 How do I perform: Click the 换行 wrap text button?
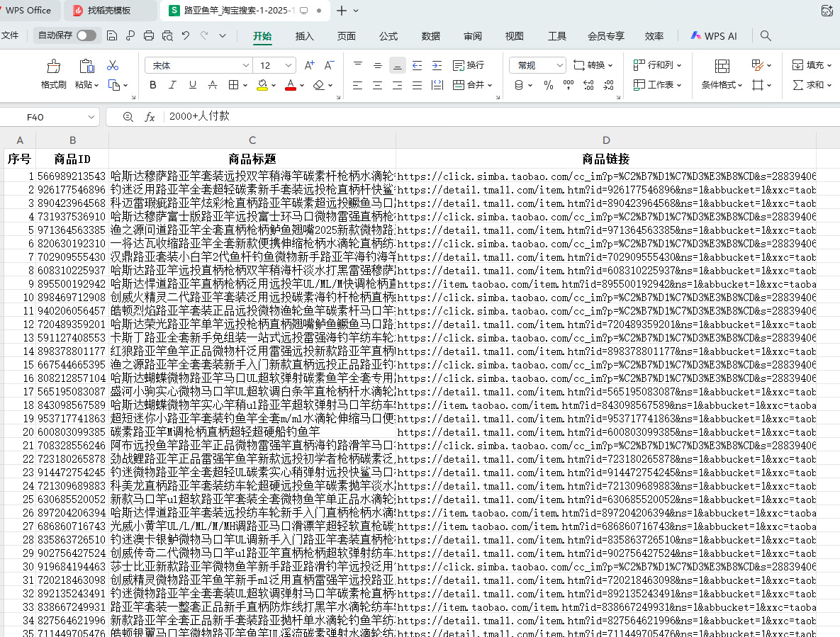pyautogui.click(x=469, y=65)
